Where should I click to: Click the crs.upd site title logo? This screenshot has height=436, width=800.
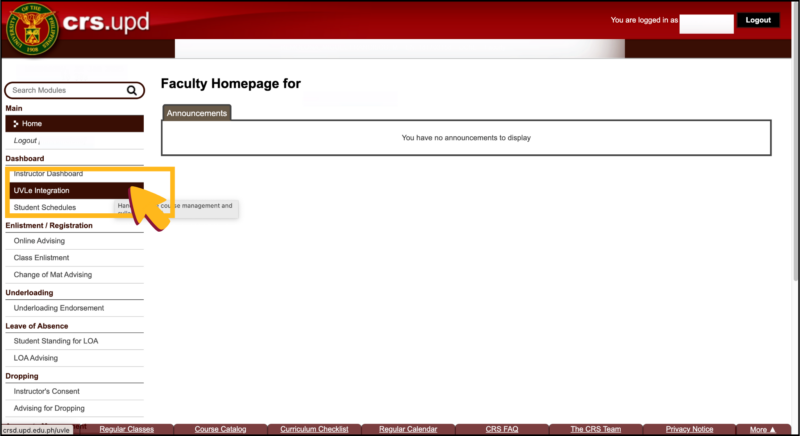(x=106, y=22)
